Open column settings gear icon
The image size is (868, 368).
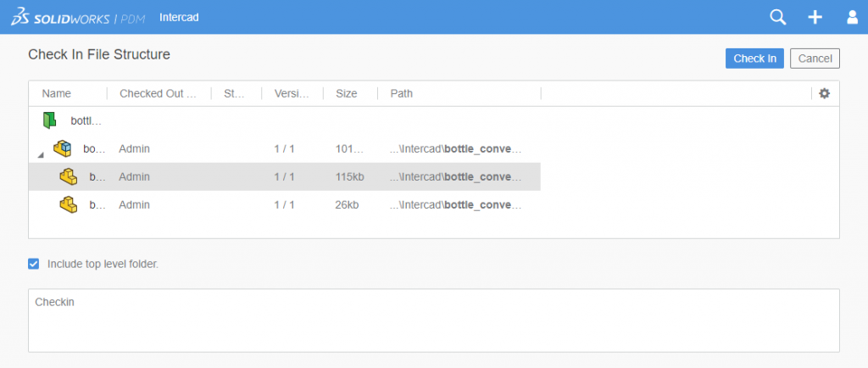pos(824,93)
